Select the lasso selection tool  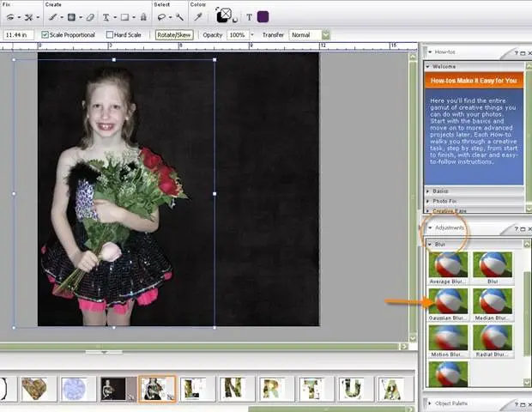click(161, 16)
